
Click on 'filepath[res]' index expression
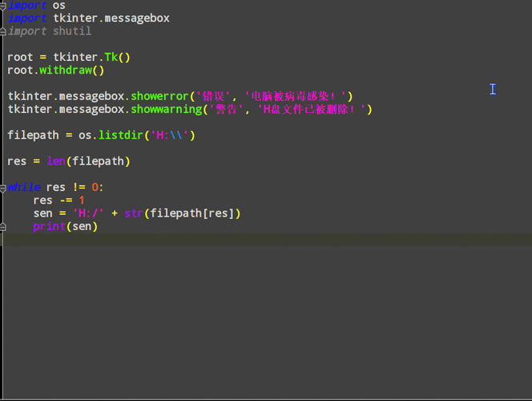click(192, 213)
